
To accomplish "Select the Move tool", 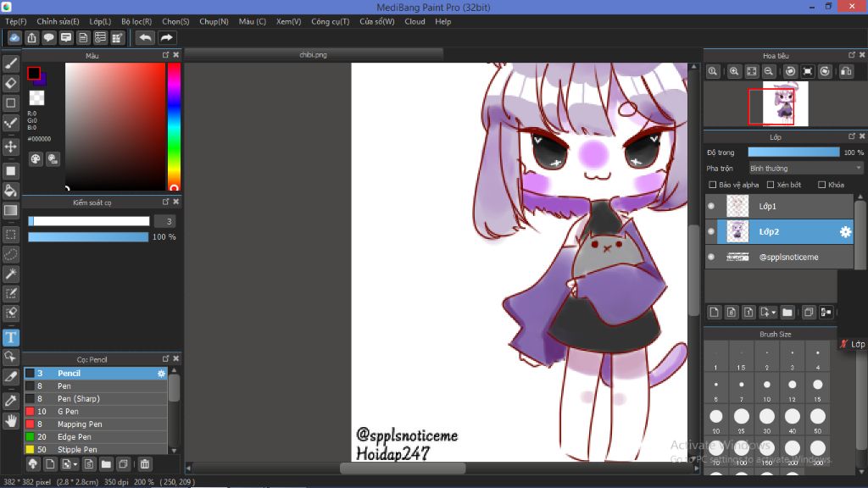I will pos(10,147).
